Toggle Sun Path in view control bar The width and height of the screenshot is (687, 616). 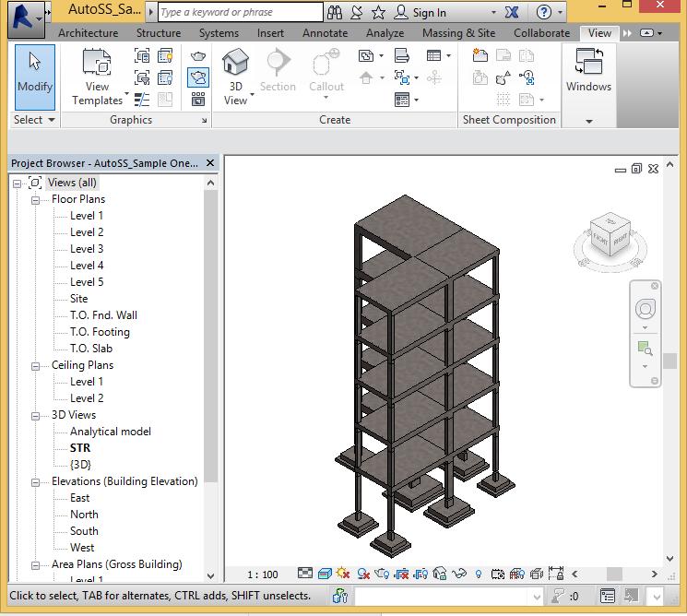(x=343, y=573)
